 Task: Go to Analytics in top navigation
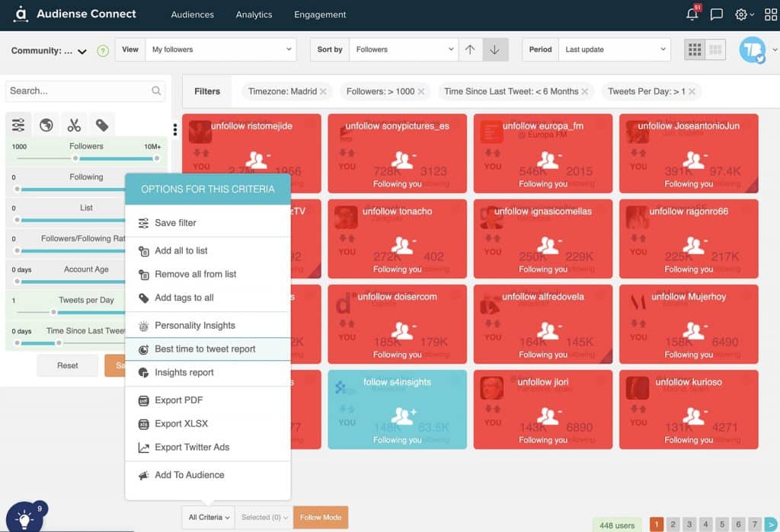[x=254, y=14]
